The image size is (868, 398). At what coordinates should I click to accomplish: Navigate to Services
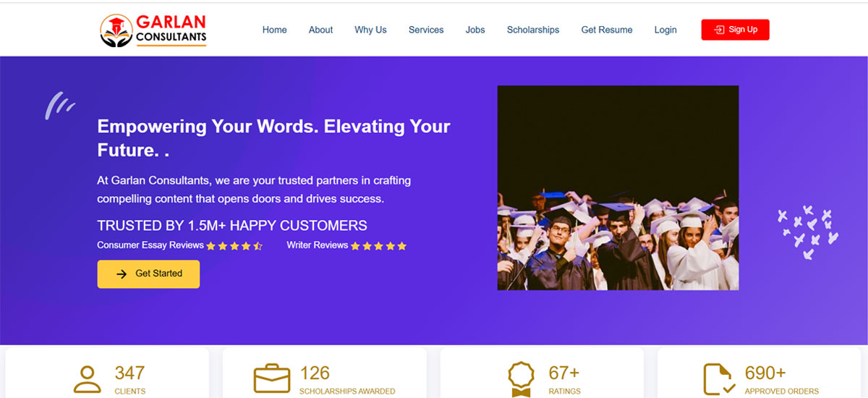(426, 30)
